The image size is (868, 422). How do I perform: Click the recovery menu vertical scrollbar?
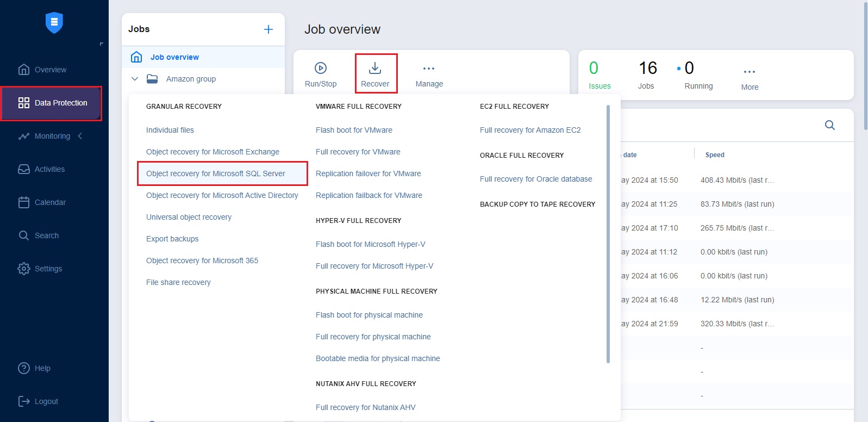tap(608, 234)
